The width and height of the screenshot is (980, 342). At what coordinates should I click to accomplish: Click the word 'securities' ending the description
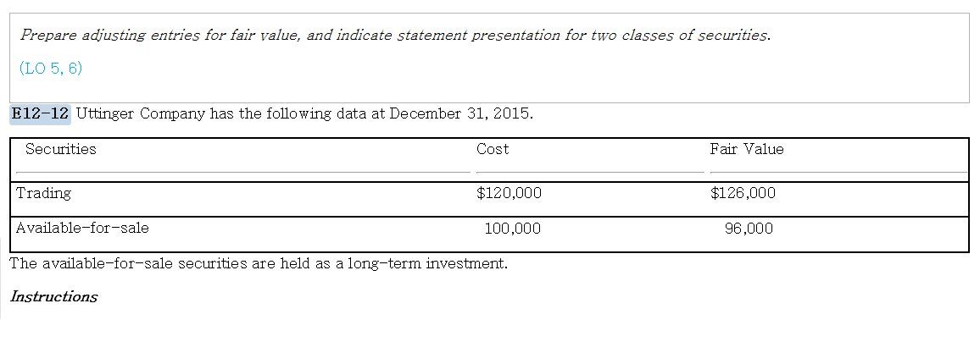click(734, 36)
